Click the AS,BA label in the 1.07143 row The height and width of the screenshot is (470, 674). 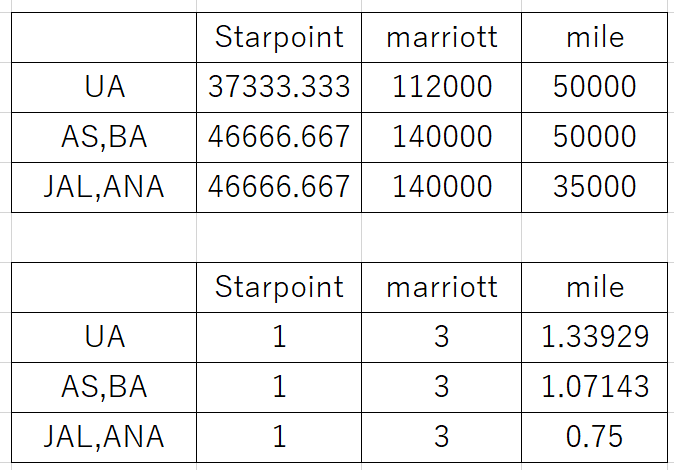pos(104,387)
